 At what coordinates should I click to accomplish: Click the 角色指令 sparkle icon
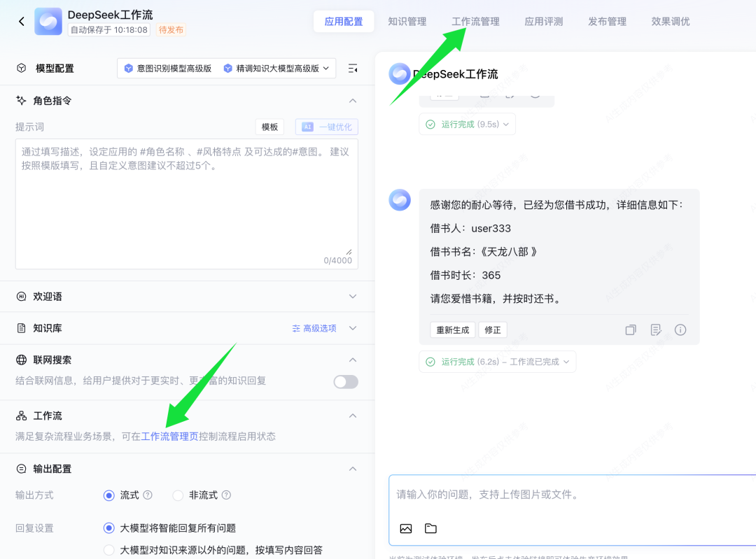(21, 100)
